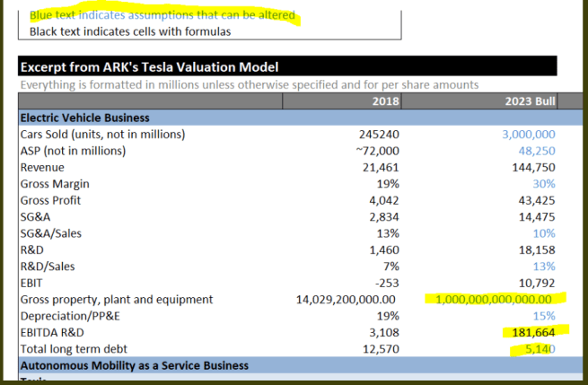Screen dimensions: 588x385
Task: Select the 48,250 ASP assumption cell
Action: point(537,151)
